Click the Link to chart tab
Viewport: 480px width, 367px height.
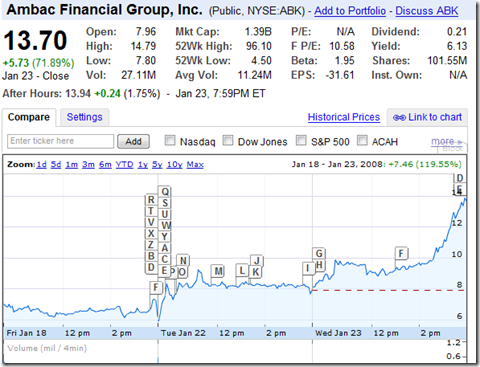428,117
